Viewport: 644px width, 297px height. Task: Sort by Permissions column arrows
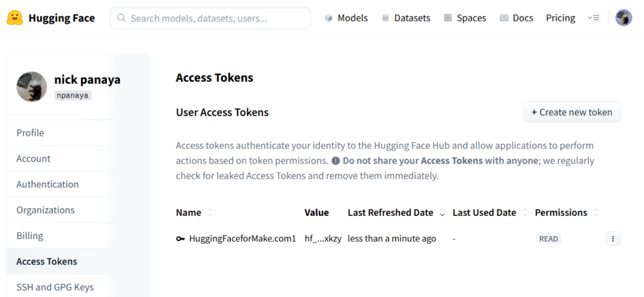click(x=596, y=213)
